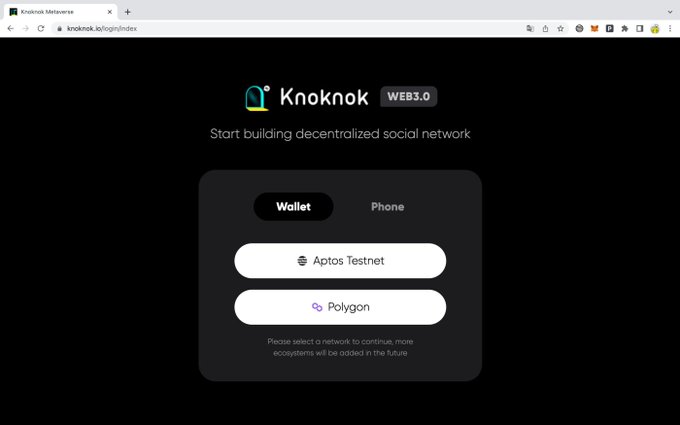Expand the tab search chevron
The height and width of the screenshot is (425, 680).
[670, 12]
